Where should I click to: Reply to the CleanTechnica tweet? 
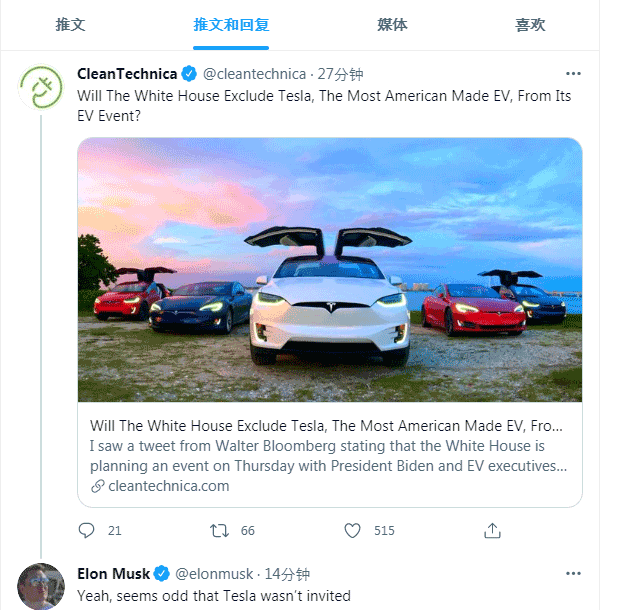[87, 531]
